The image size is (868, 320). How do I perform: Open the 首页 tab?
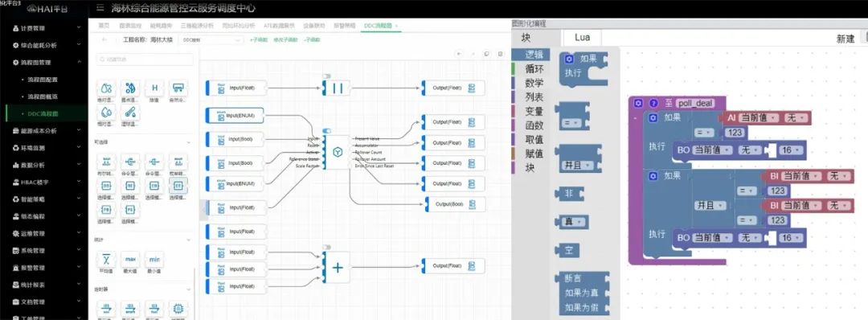104,26
